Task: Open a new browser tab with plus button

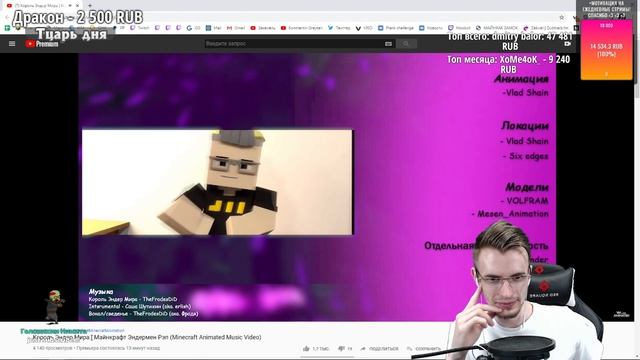Action: 89,6
